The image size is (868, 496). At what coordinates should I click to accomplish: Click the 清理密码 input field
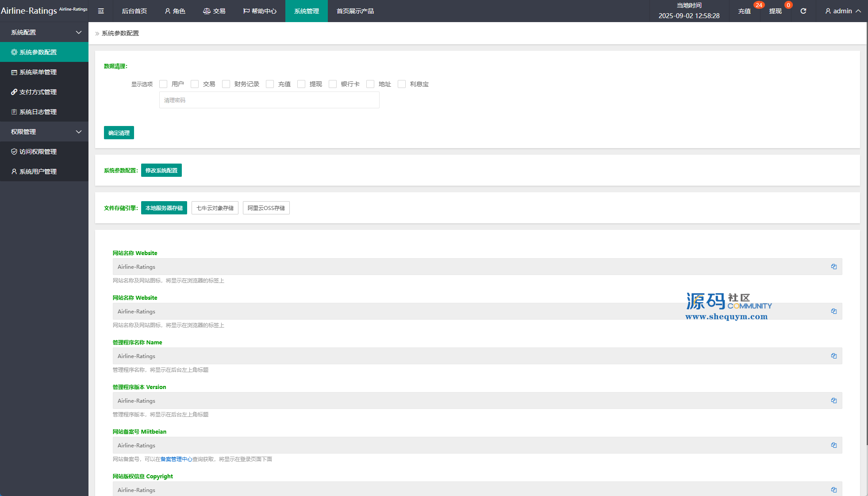click(269, 100)
